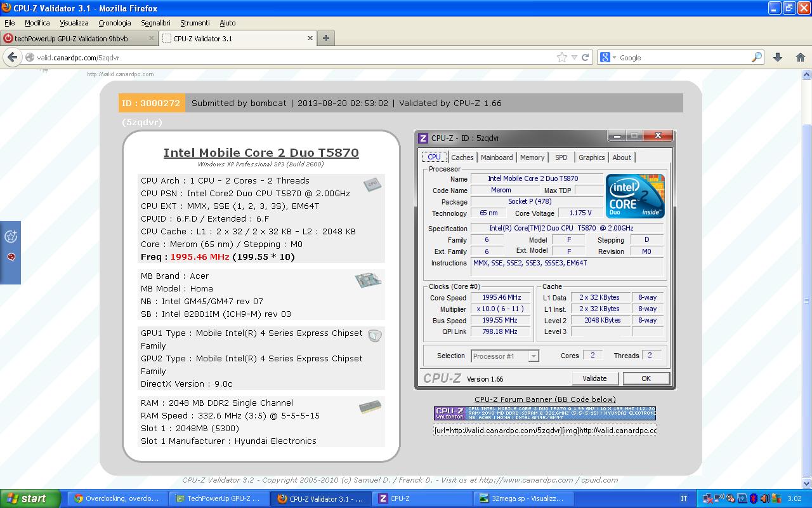Click the address bar URL
This screenshot has height=508, width=812.
point(78,57)
